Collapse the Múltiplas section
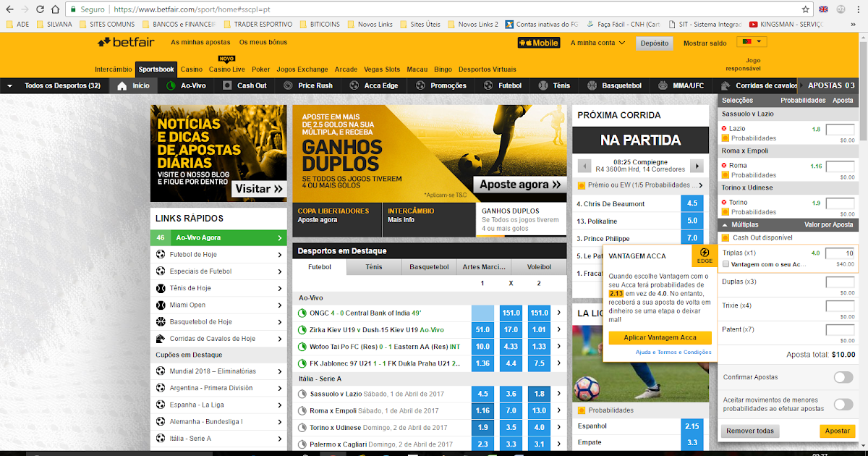This screenshot has height=456, width=868. click(724, 225)
